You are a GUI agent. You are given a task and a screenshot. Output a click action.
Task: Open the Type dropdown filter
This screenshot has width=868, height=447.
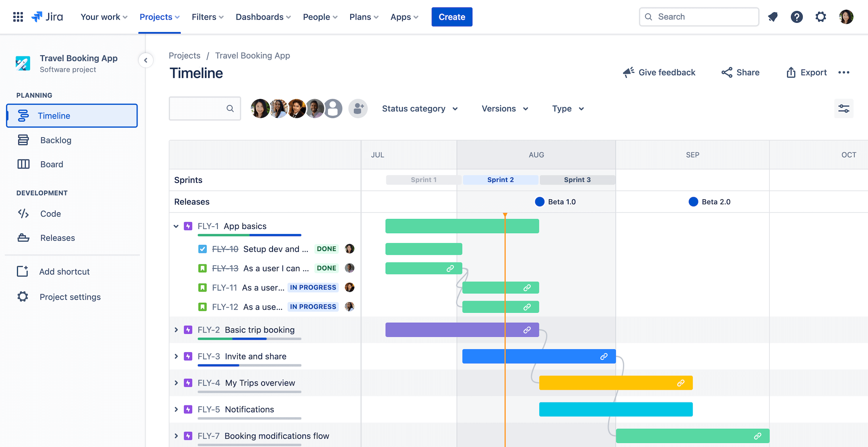coord(569,108)
